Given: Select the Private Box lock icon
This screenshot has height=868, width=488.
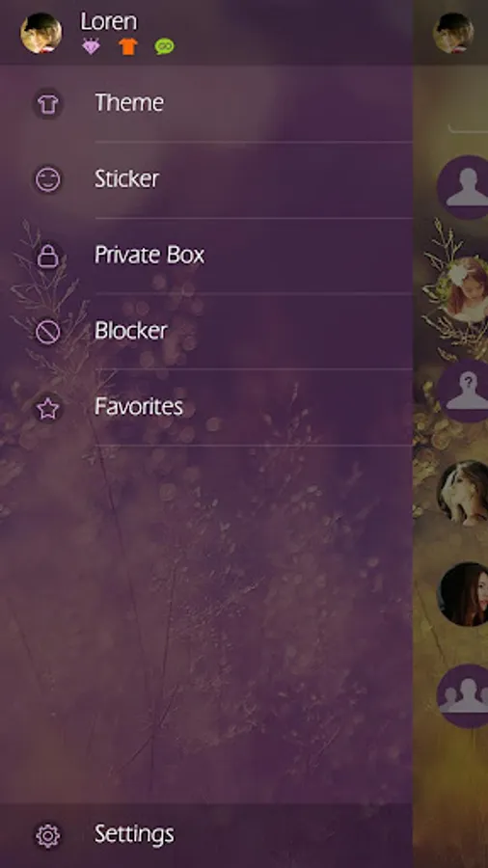Looking at the screenshot, I should [x=47, y=256].
